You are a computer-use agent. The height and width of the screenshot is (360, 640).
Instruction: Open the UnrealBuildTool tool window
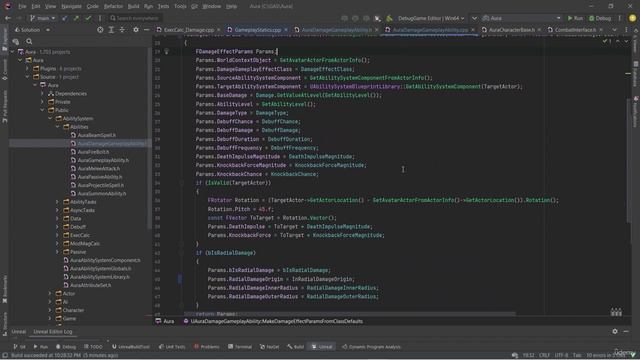131,347
